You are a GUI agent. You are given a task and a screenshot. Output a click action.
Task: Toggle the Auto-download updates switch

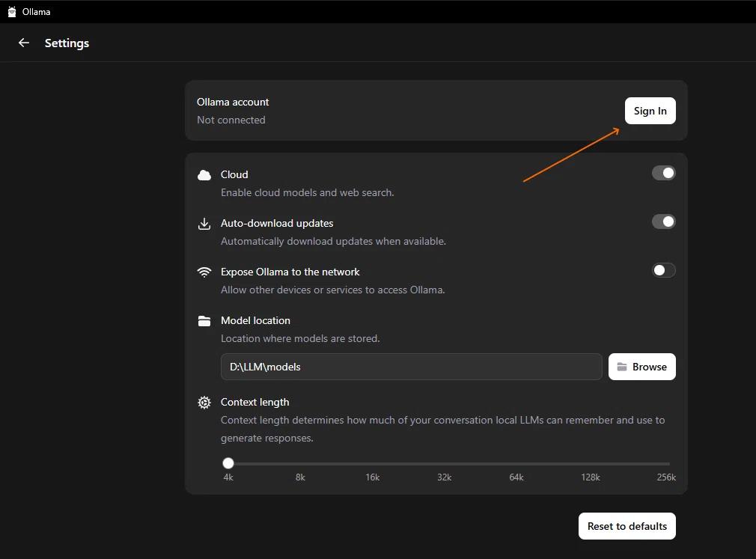(x=663, y=222)
